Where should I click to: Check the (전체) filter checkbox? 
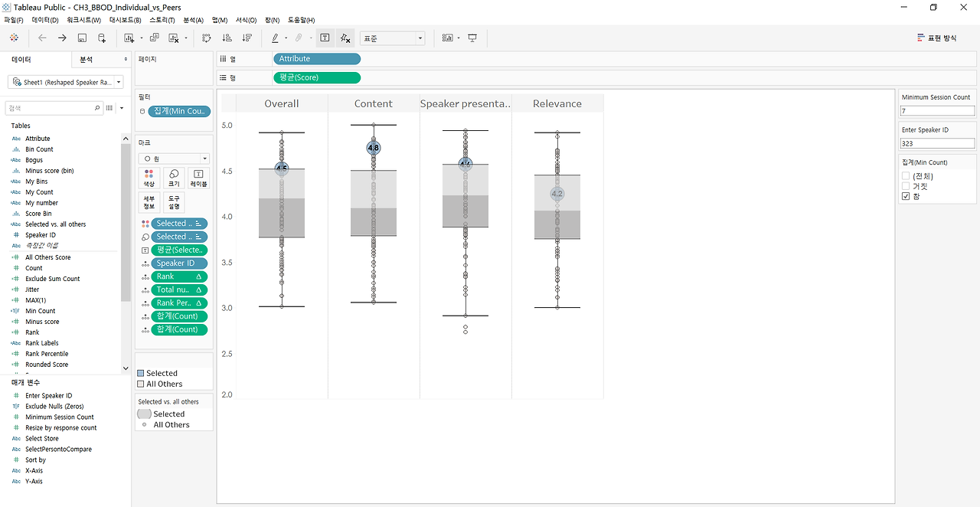click(906, 176)
